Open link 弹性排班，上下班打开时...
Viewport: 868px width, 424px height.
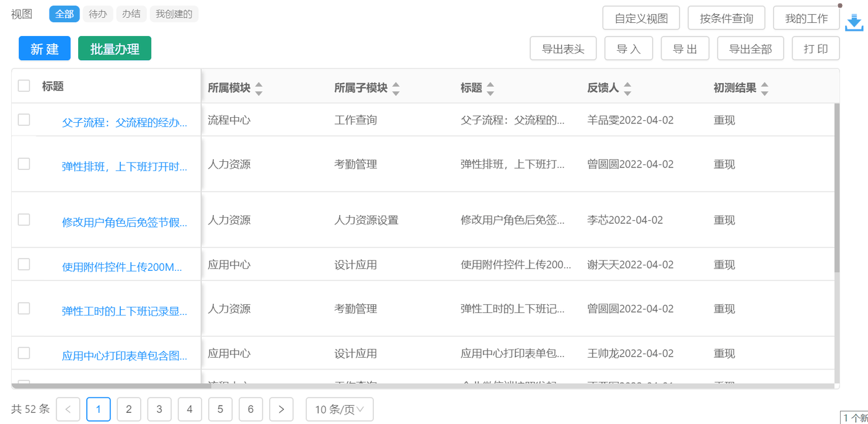click(x=125, y=167)
